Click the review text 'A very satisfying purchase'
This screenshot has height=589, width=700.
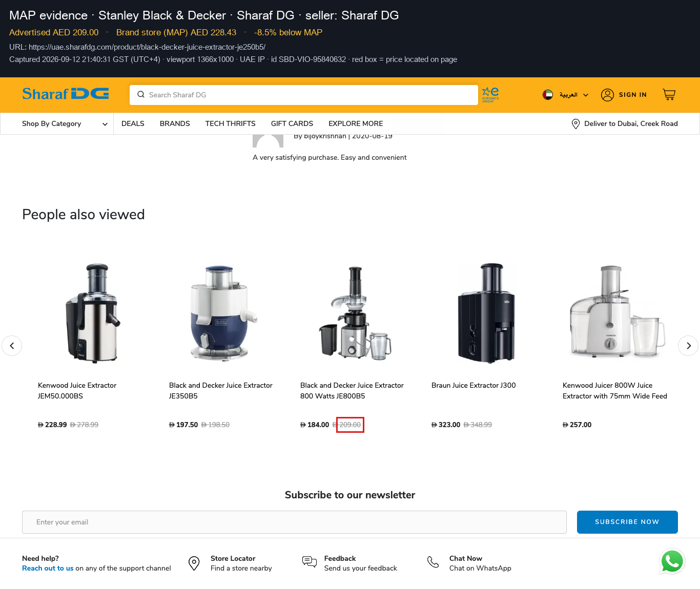tap(330, 158)
